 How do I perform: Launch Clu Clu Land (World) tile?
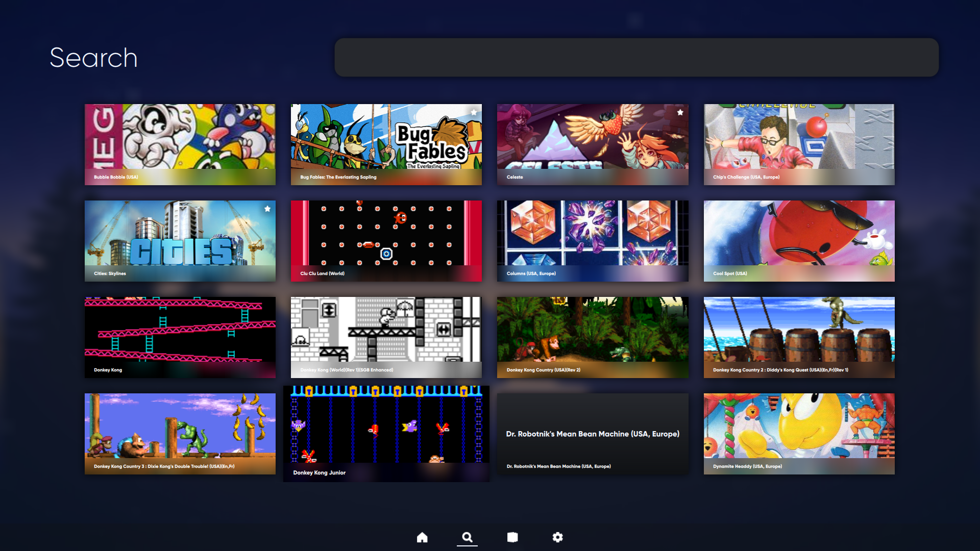point(386,240)
